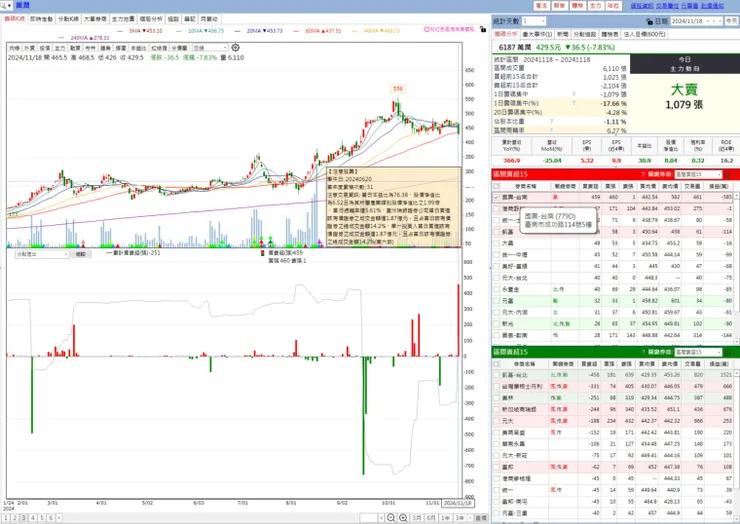Click the 到價通知 link at top right
Image resolution: width=740 pixels, height=524 pixels.
pos(712,6)
